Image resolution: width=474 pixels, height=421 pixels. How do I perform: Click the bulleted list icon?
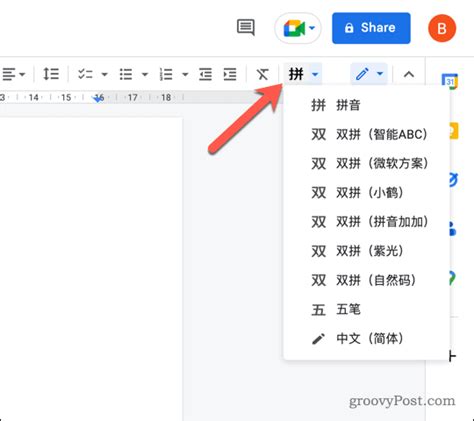click(126, 74)
